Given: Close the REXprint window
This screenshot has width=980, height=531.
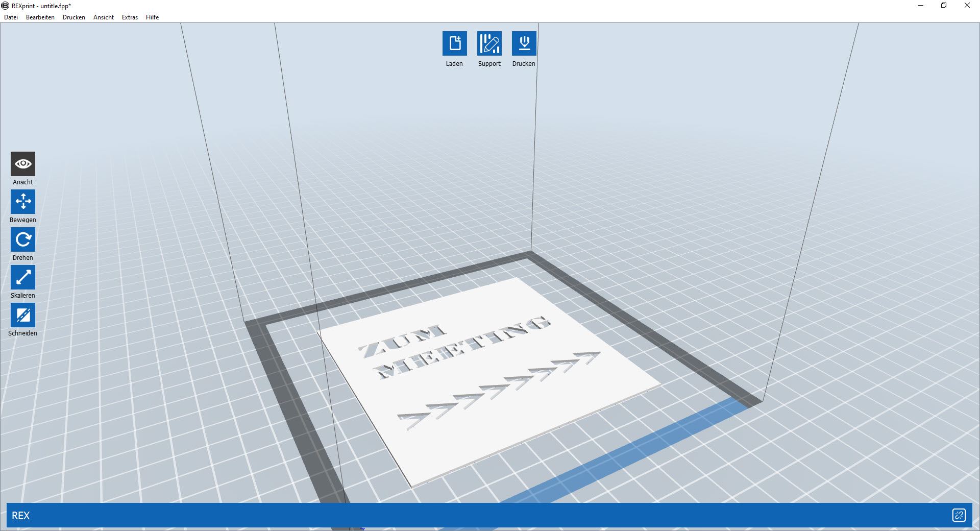Looking at the screenshot, I should [967, 6].
